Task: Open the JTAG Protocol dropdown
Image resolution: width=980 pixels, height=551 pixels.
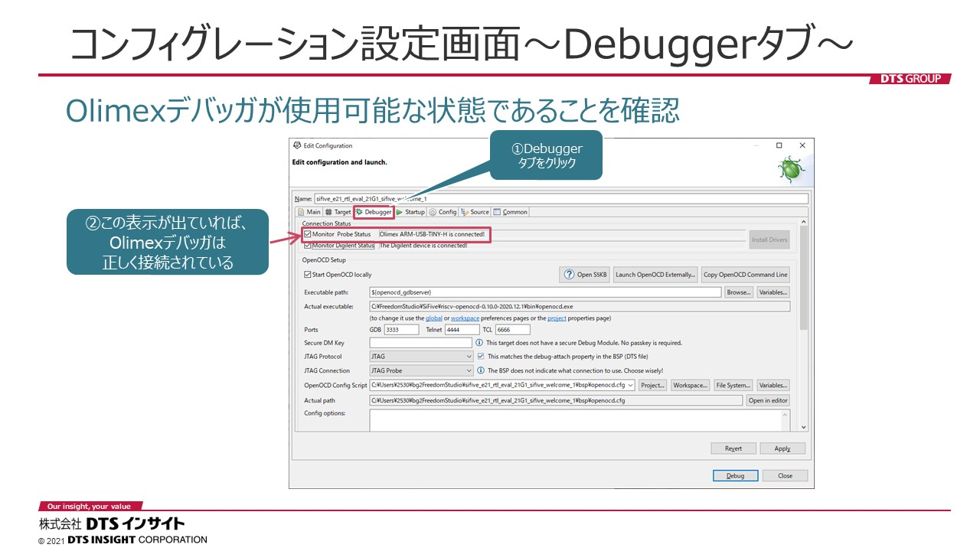Action: pyautogui.click(x=421, y=357)
